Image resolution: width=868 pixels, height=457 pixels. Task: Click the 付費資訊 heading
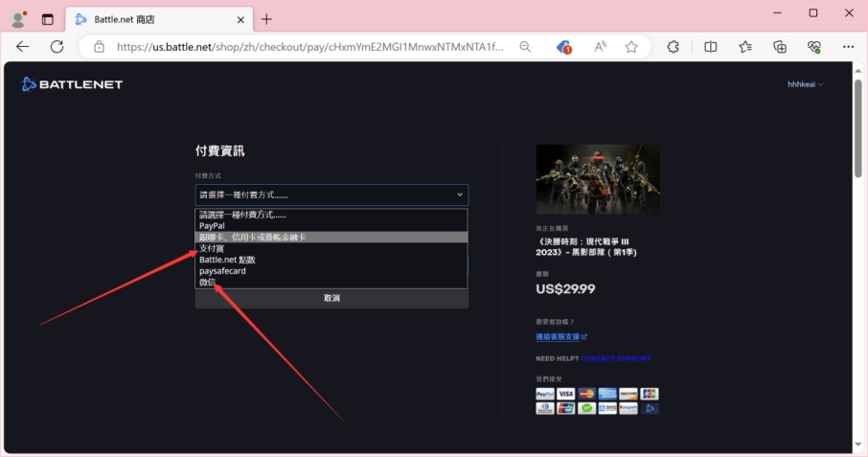click(219, 150)
